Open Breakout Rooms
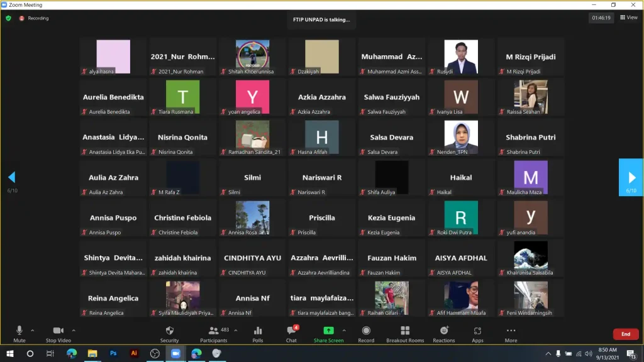The height and width of the screenshot is (362, 644). [405, 334]
